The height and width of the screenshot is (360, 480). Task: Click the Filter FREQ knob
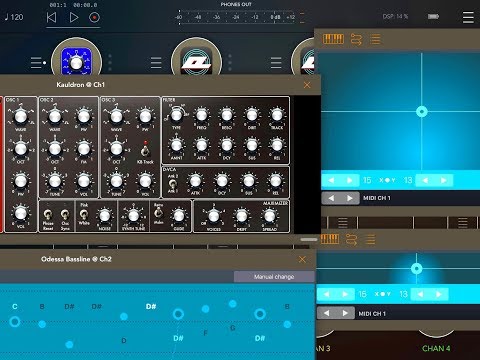pyautogui.click(x=201, y=115)
